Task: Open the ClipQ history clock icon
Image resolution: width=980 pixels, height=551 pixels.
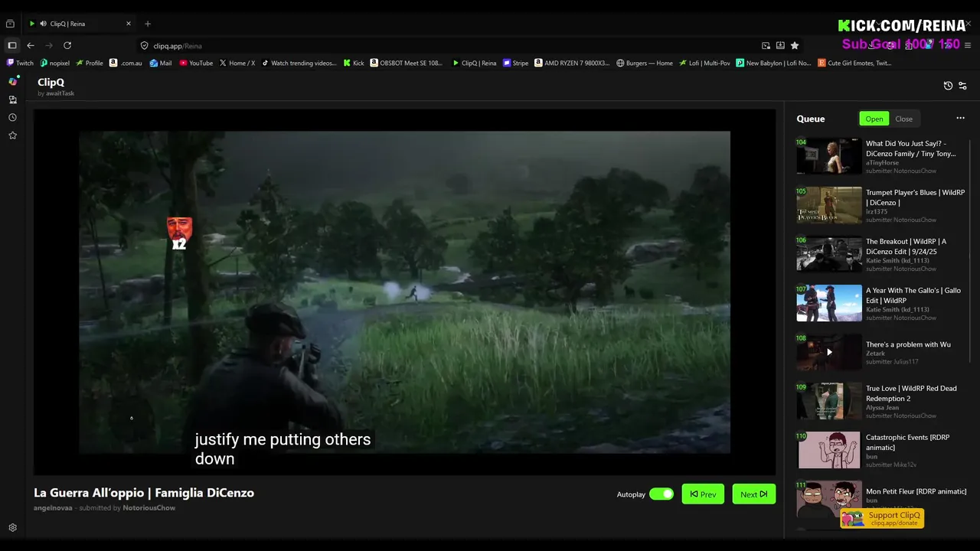Action: pyautogui.click(x=948, y=86)
